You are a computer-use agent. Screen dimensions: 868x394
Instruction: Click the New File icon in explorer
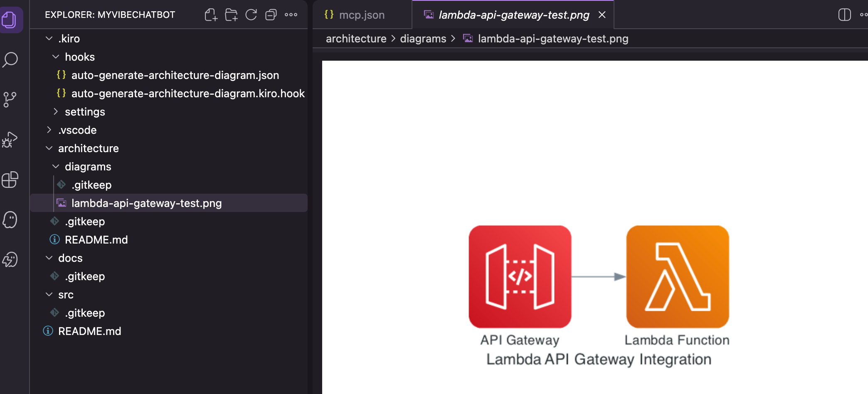(x=211, y=15)
